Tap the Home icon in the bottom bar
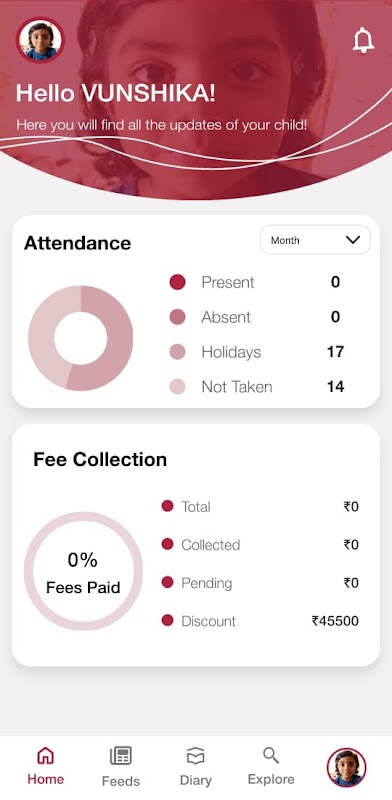The image size is (392, 800). tap(45, 756)
